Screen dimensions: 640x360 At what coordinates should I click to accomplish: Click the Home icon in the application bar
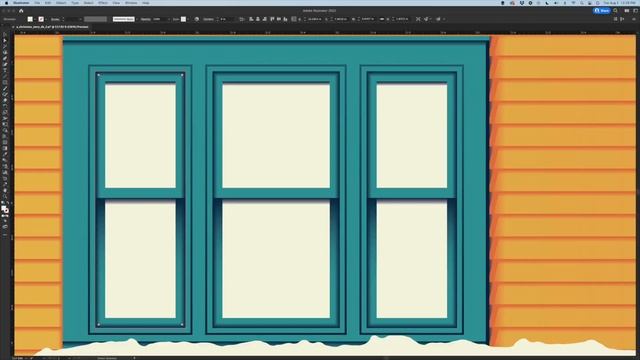coord(21,11)
